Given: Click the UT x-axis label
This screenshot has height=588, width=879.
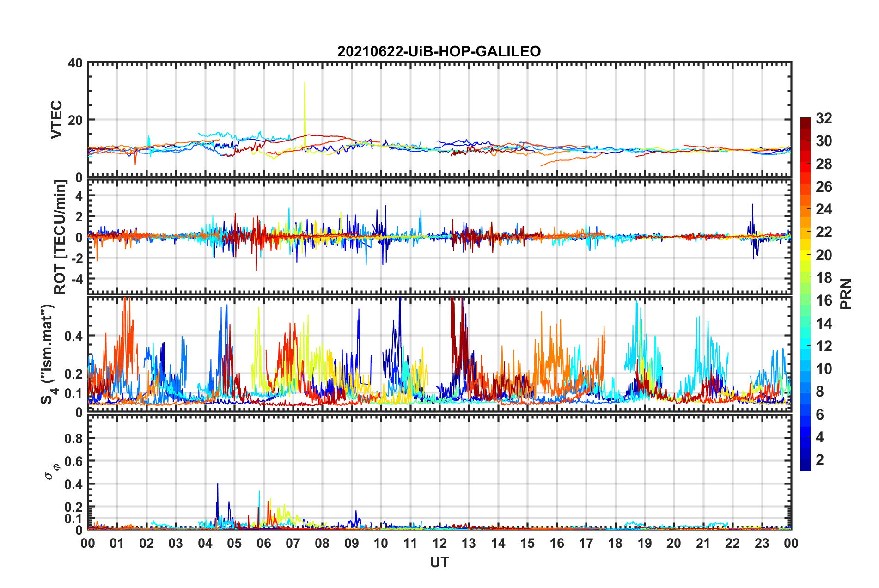Looking at the screenshot, I should (x=439, y=562).
